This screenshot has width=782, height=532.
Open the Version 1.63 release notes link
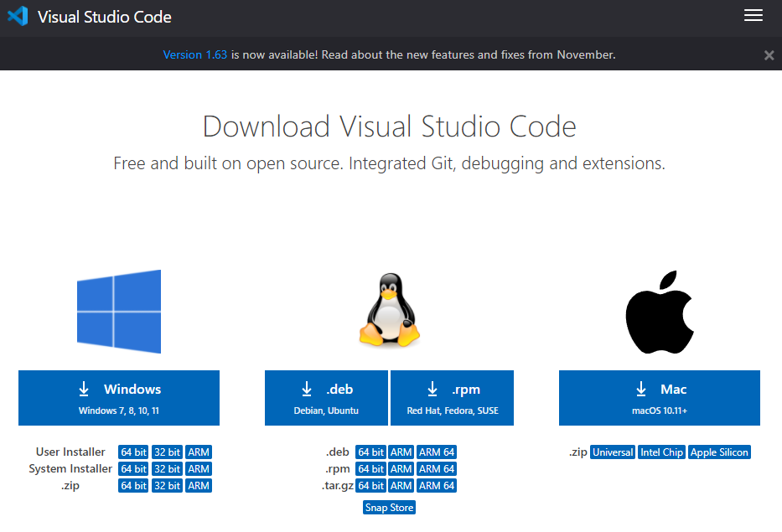tap(195, 54)
